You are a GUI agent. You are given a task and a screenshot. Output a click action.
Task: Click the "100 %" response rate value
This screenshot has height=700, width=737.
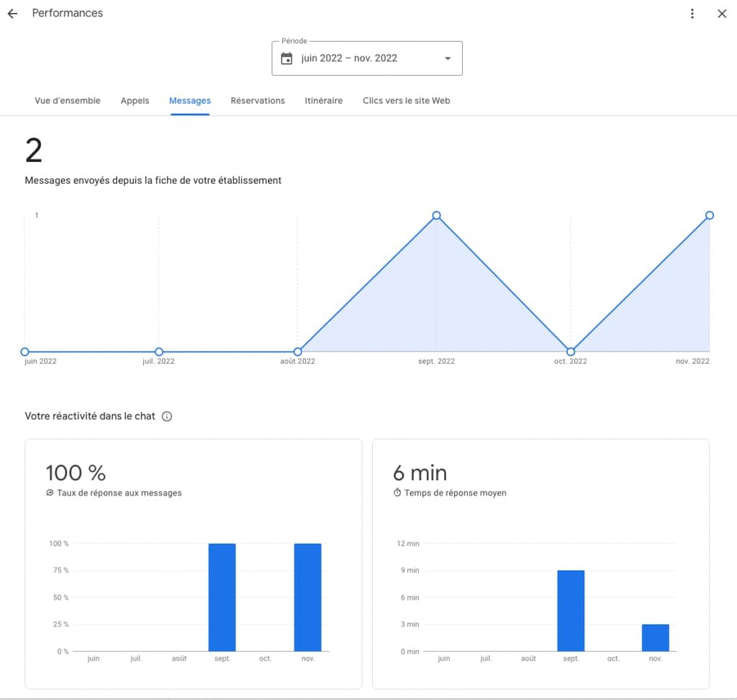(x=76, y=472)
